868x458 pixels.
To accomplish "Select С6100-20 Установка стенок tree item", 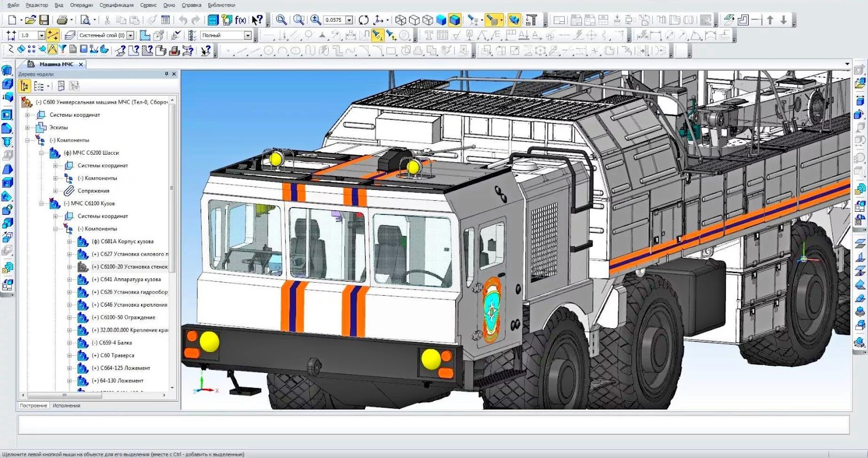I will pos(130,267).
